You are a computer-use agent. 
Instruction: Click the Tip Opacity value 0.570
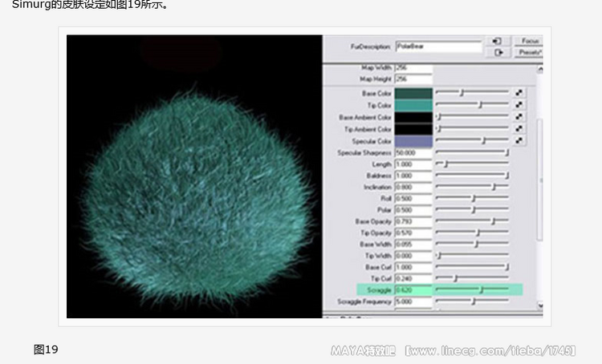click(x=413, y=233)
